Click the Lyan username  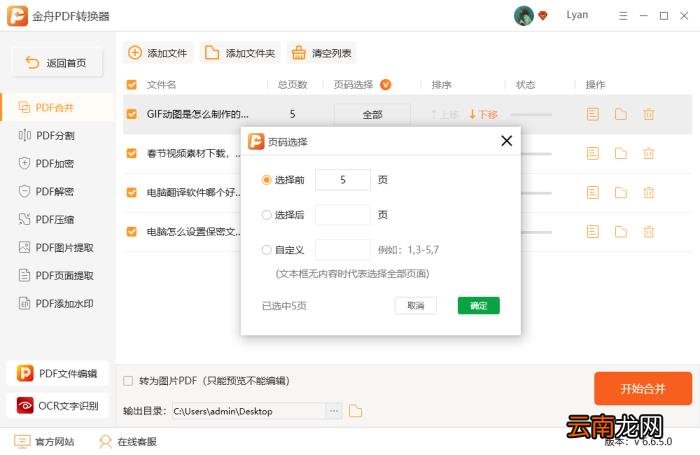point(577,15)
